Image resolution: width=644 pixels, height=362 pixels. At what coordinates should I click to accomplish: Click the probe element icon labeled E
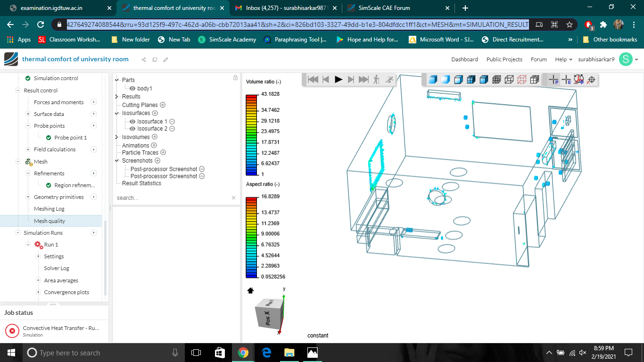point(566,80)
